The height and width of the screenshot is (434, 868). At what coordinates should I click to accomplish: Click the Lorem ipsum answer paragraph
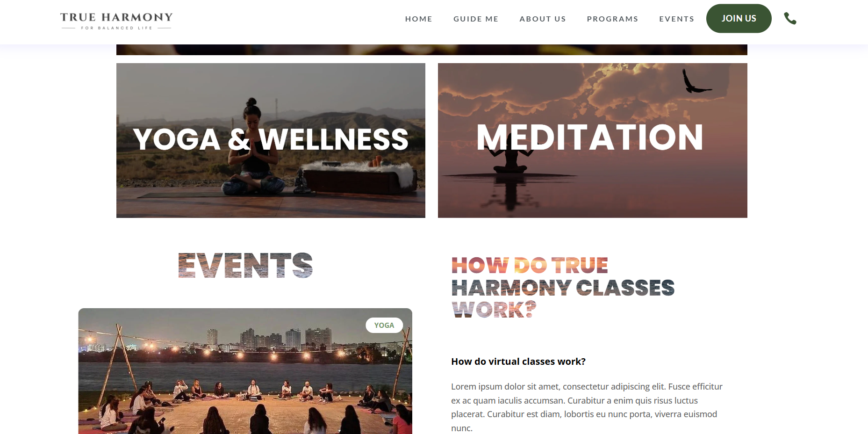[x=587, y=407]
